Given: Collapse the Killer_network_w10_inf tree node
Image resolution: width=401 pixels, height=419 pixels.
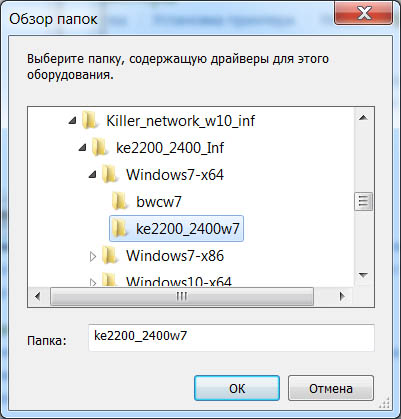Looking at the screenshot, I should click(x=72, y=121).
